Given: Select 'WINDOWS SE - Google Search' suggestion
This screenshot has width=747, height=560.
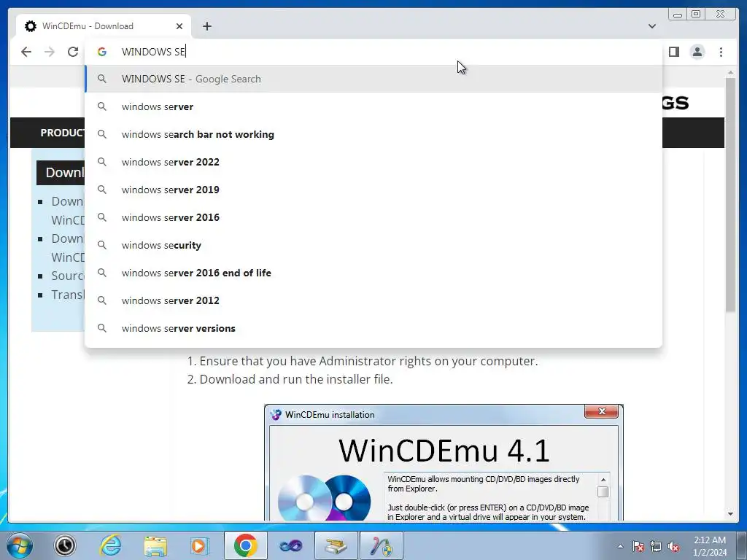Looking at the screenshot, I should tap(373, 79).
